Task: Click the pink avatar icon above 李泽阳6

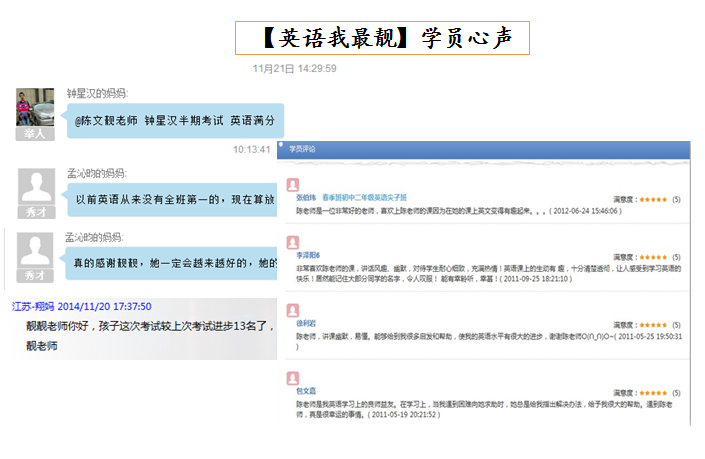Action: (x=292, y=242)
